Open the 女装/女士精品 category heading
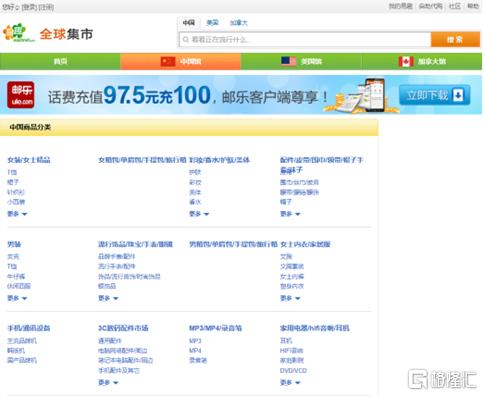Screen dimensions: 483x396 click(x=29, y=160)
